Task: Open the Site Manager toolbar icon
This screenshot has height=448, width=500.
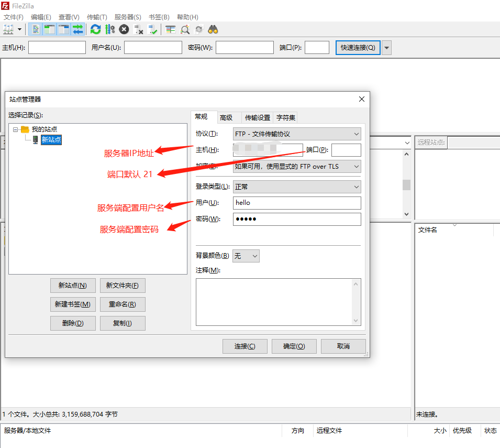Action: coord(8,30)
